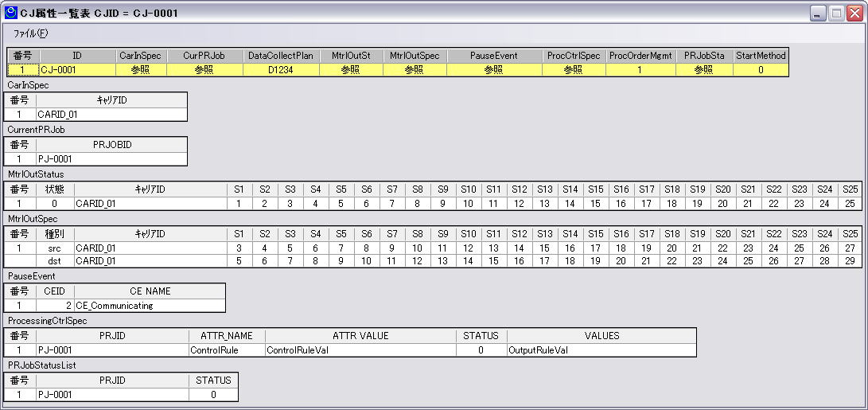
Task: Select CARID_01 in the dst row
Action: click(150, 260)
